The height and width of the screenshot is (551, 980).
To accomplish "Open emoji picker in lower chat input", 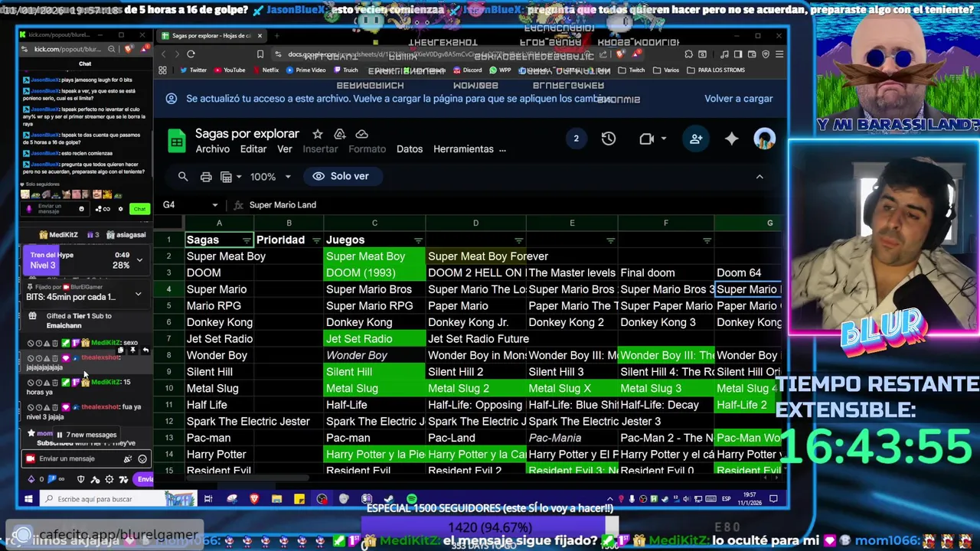I will point(142,459).
